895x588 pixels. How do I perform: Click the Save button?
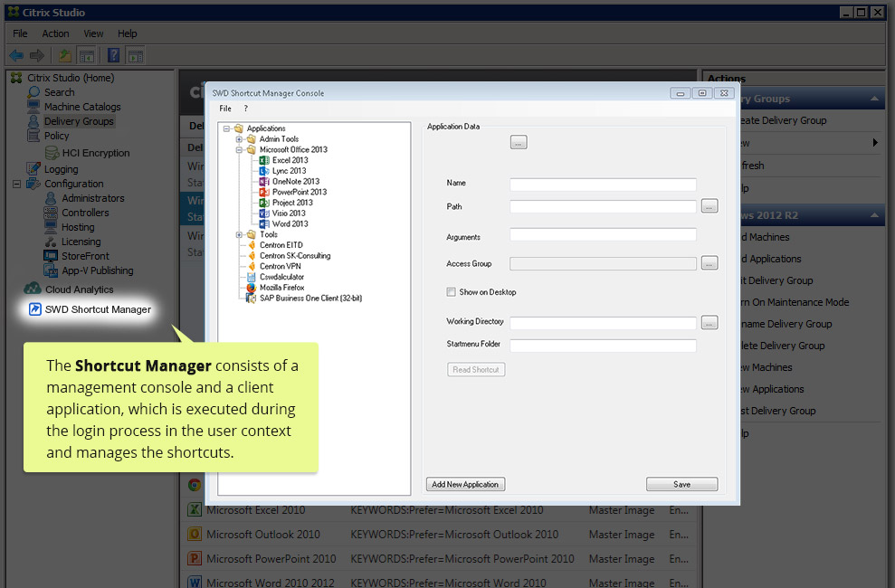pyautogui.click(x=681, y=484)
